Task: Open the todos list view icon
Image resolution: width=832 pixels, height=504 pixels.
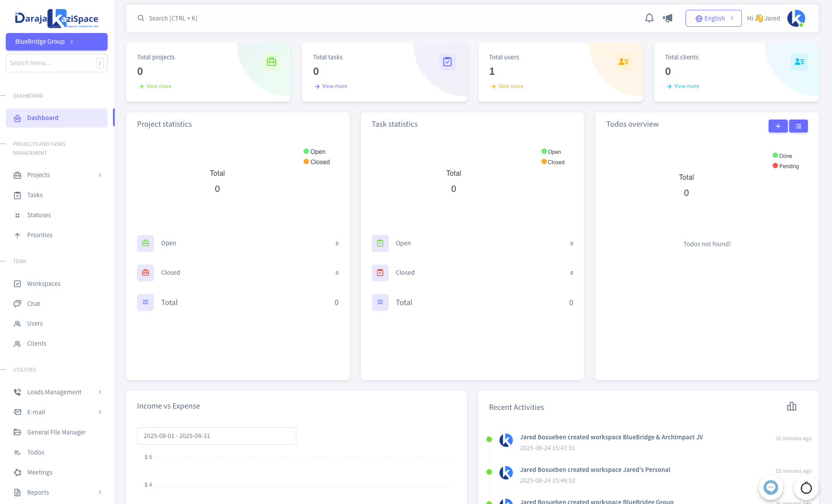Action: click(x=798, y=126)
